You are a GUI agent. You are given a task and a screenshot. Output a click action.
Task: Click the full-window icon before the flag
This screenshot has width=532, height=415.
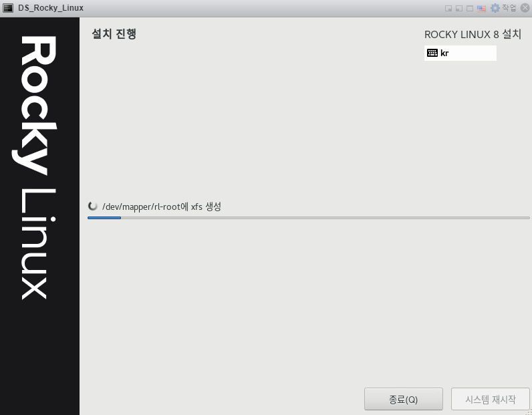pyautogui.click(x=470, y=9)
